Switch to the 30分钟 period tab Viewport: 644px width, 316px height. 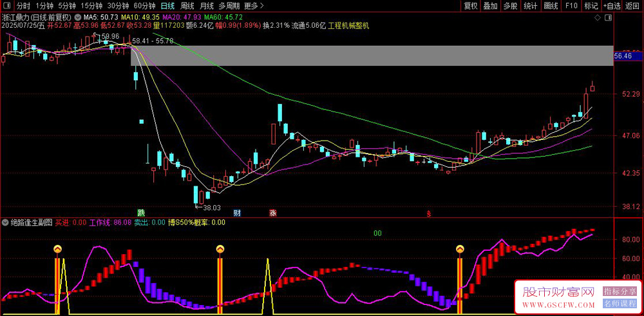point(118,6)
